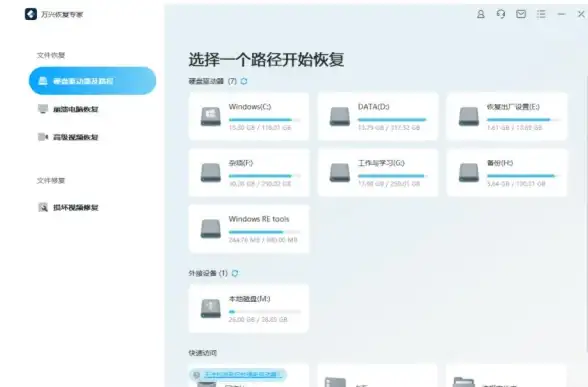
Task: Click the H: drive usage bar
Action: tap(523, 176)
